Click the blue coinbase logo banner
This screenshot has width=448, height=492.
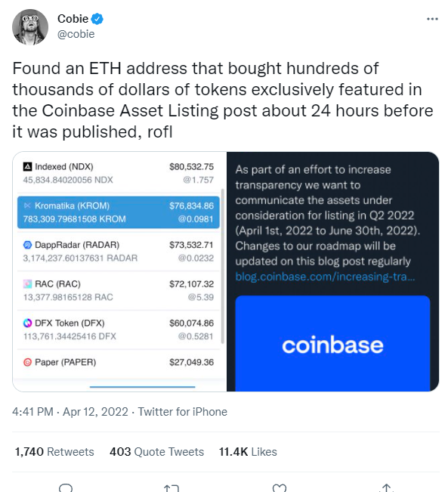click(332, 343)
